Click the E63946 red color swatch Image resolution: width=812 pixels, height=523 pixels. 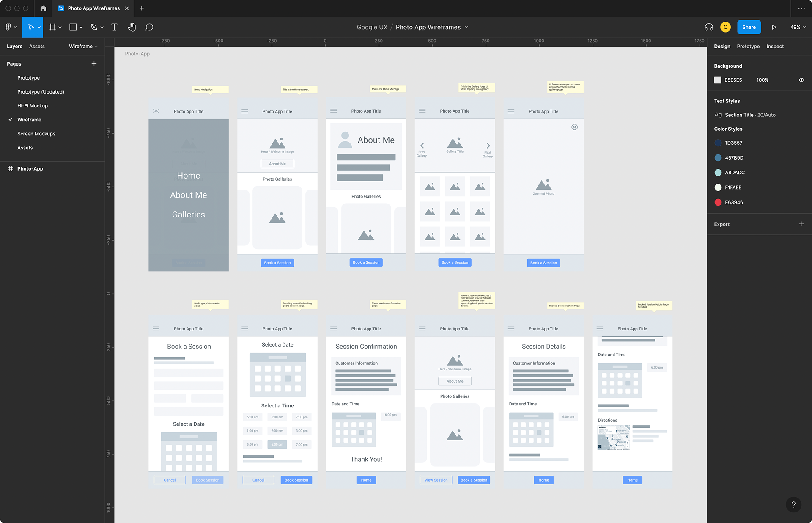pyautogui.click(x=718, y=202)
